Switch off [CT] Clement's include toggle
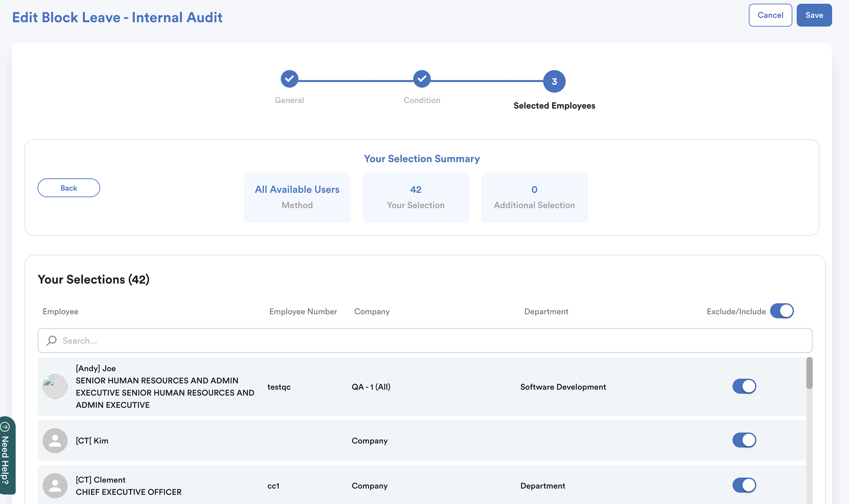The height and width of the screenshot is (504, 849). click(744, 485)
